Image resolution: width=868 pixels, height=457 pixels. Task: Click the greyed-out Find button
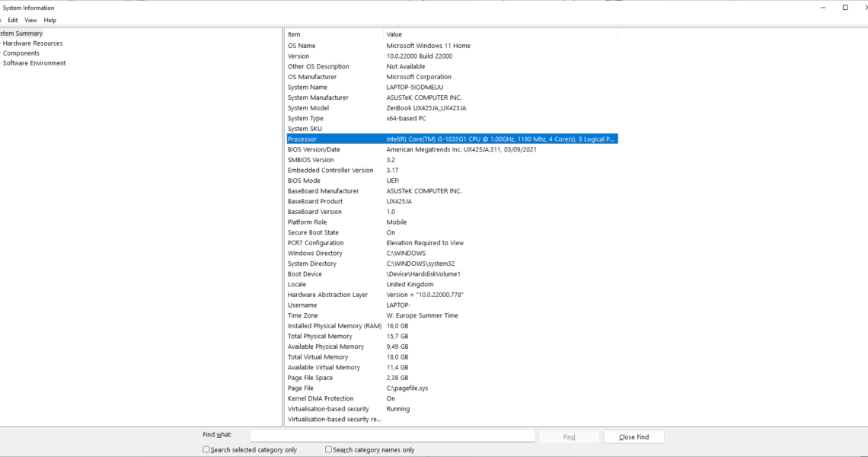coord(569,437)
